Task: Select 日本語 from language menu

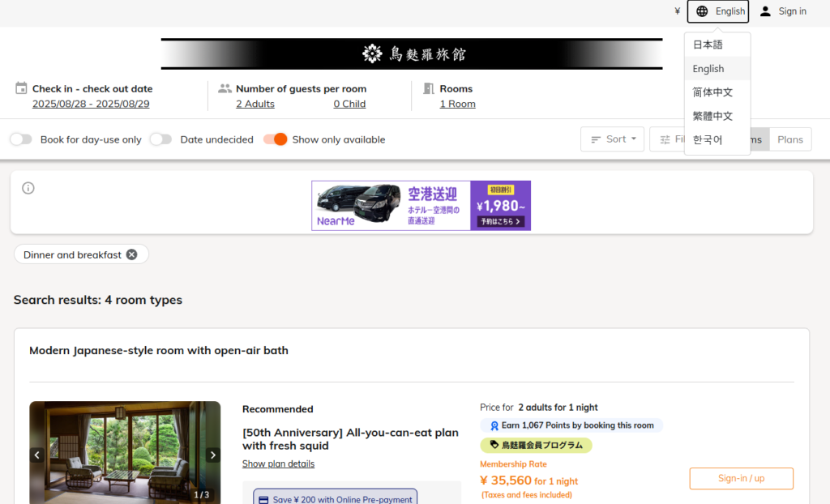Action: pos(717,45)
